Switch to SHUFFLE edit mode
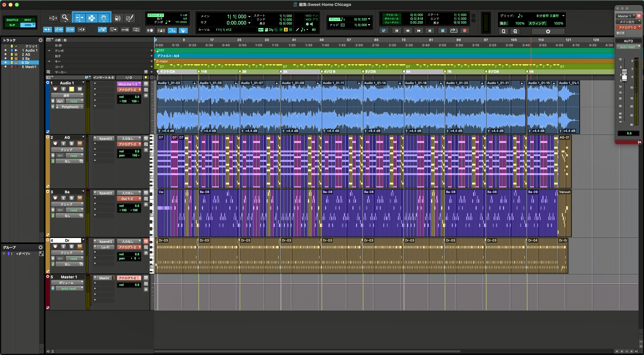Viewport: 644px width, 355px height. point(12,20)
